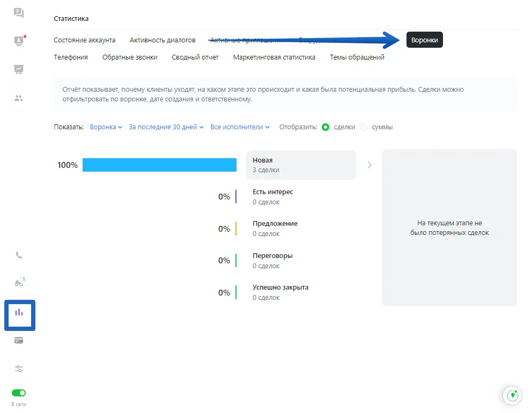The height and width of the screenshot is (413, 532).
Task: Open the chat dialogs icon in sidebar
Action: (x=19, y=13)
